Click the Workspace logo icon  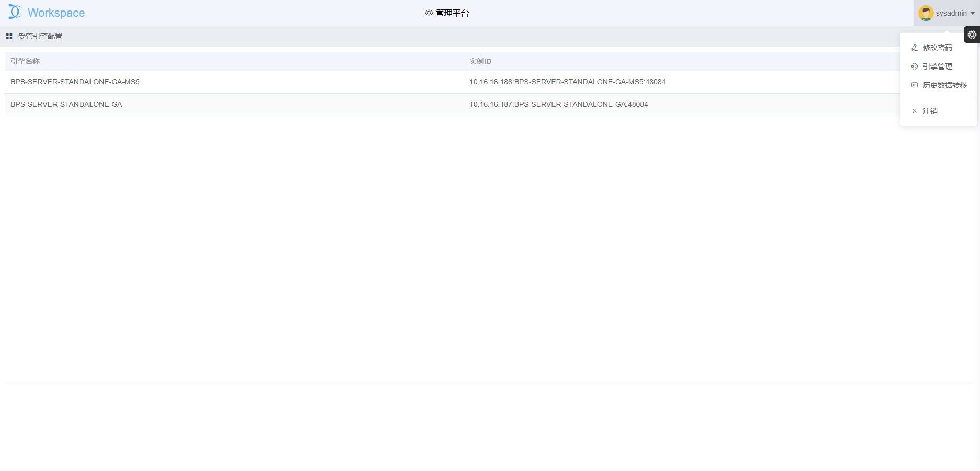pyautogui.click(x=15, y=12)
